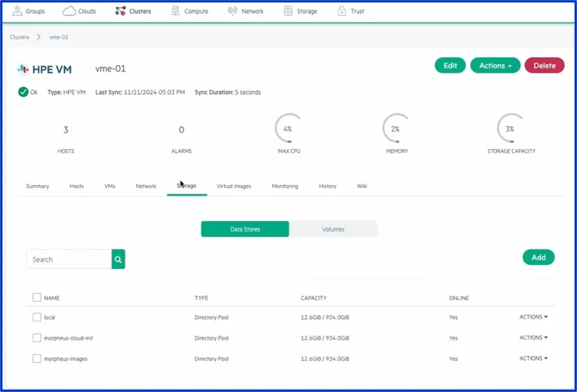Click the morpheus-cloud-init datastore name

click(x=68, y=338)
